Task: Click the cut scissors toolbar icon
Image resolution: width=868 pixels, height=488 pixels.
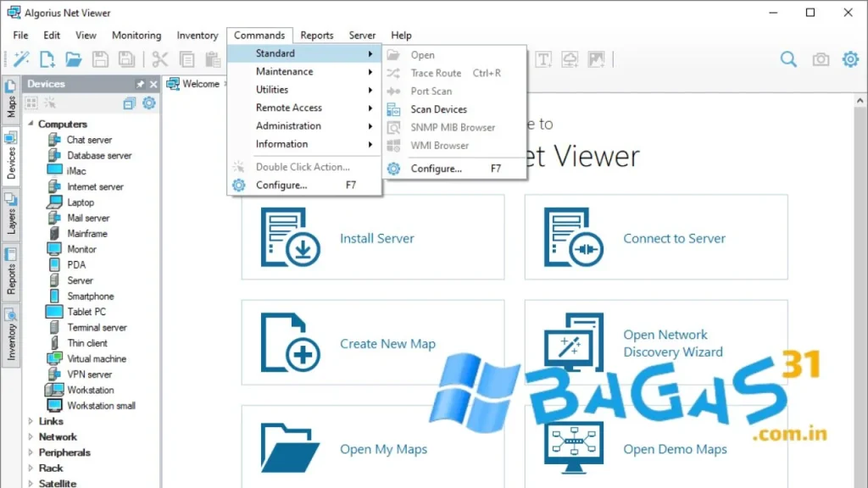Action: point(159,59)
